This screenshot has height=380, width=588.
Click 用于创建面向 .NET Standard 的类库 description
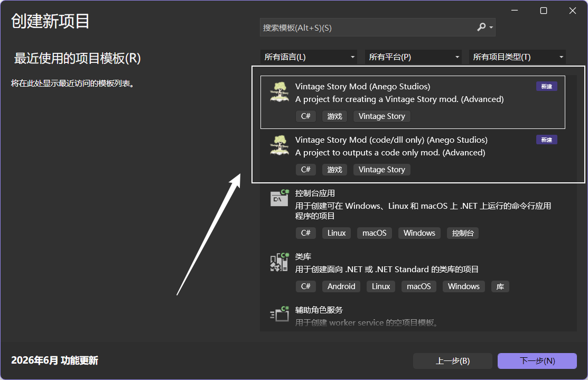click(x=387, y=270)
